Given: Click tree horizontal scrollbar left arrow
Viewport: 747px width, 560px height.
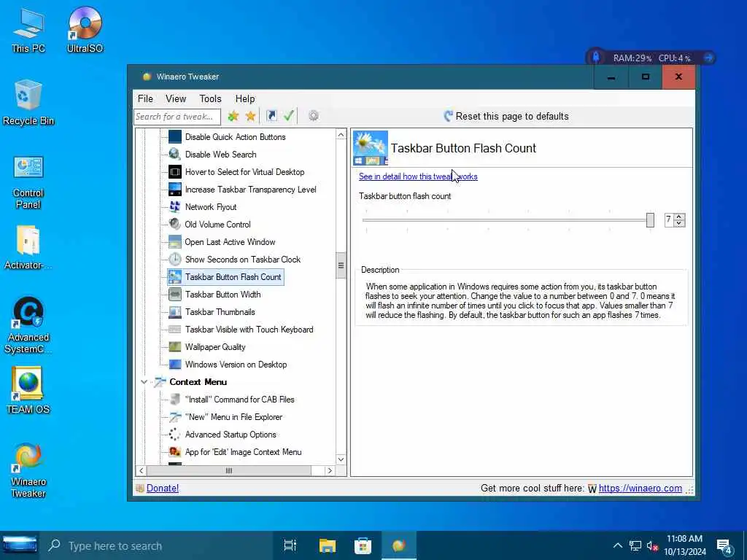Looking at the screenshot, I should point(141,470).
